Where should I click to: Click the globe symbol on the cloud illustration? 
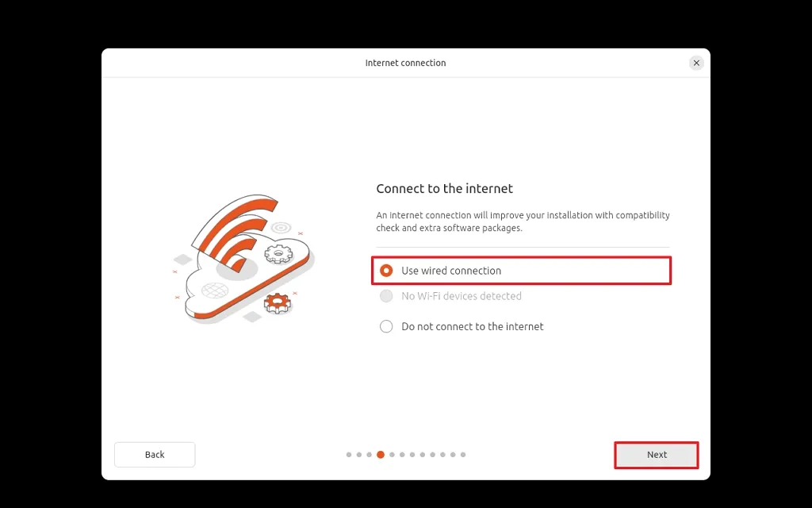[x=215, y=290]
